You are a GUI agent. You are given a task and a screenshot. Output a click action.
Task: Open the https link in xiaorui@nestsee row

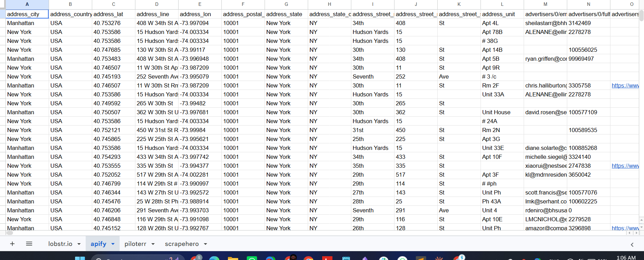(x=625, y=166)
